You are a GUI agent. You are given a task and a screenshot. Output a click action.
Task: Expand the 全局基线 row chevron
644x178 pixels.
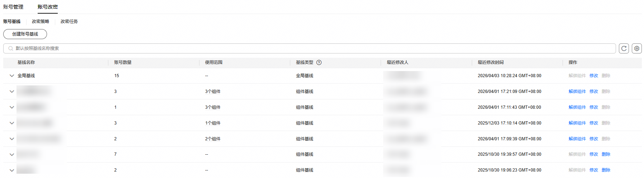[12, 76]
